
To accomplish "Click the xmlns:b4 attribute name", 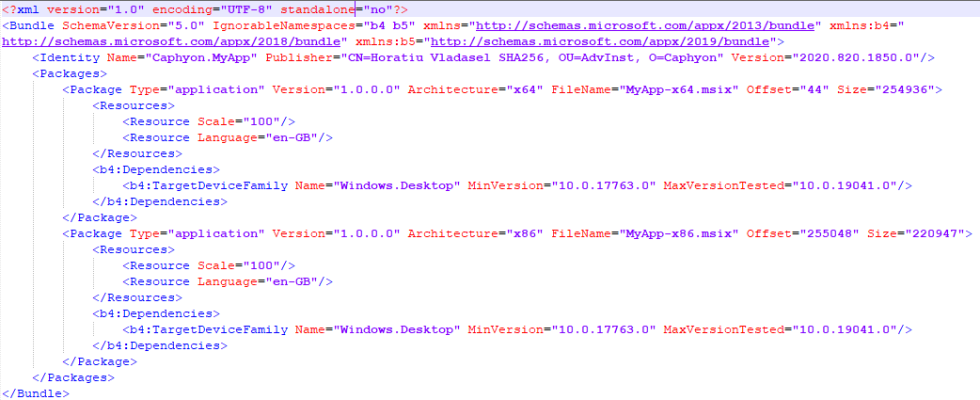I will click(860, 26).
